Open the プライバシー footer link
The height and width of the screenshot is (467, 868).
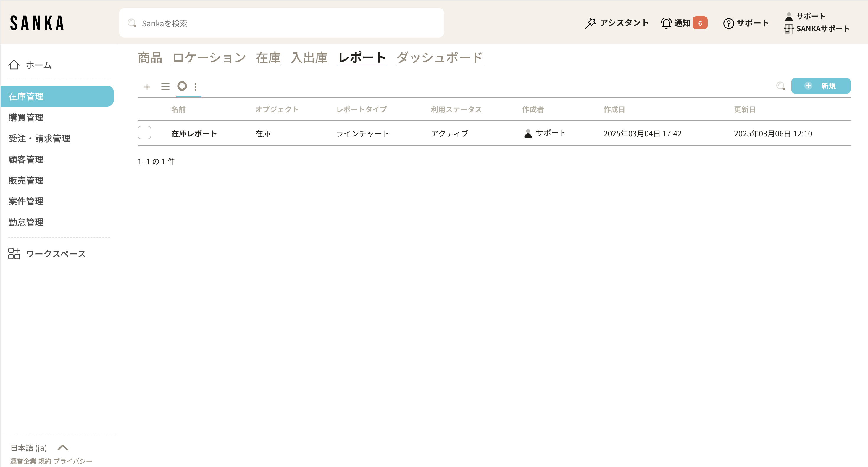pyautogui.click(x=73, y=461)
